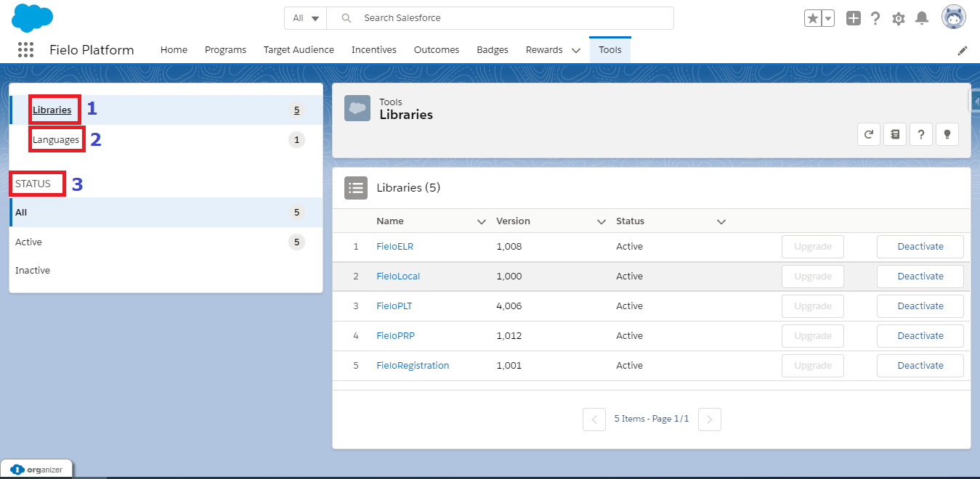Open the user profile avatar
This screenshot has width=980, height=479.
click(x=954, y=17)
